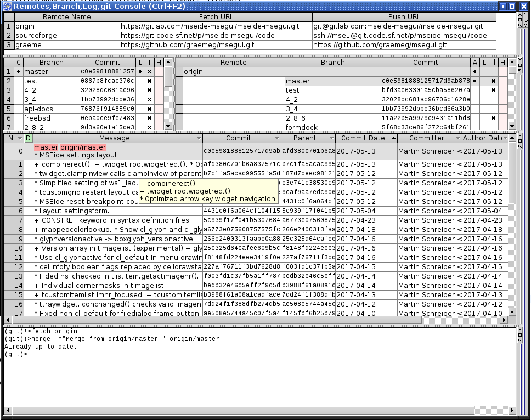The image size is (531, 420).
Task: Maximize the Log dock panel
Action: click(519, 142)
